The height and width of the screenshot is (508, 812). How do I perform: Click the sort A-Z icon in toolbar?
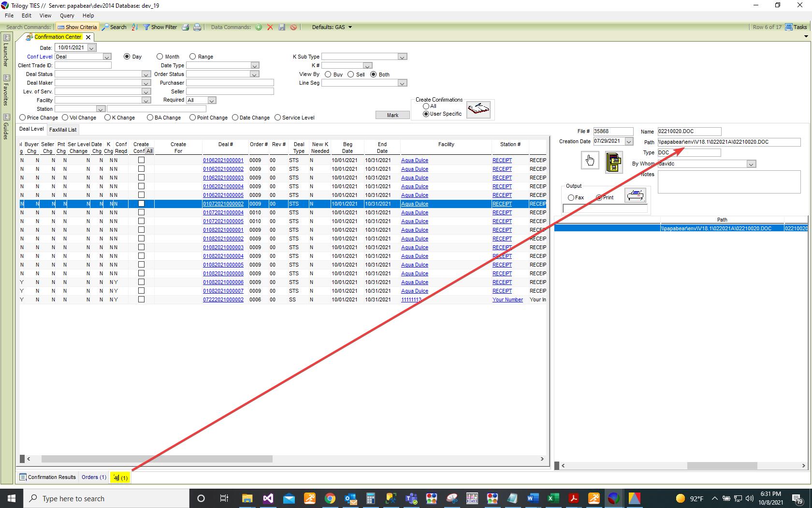134,27
